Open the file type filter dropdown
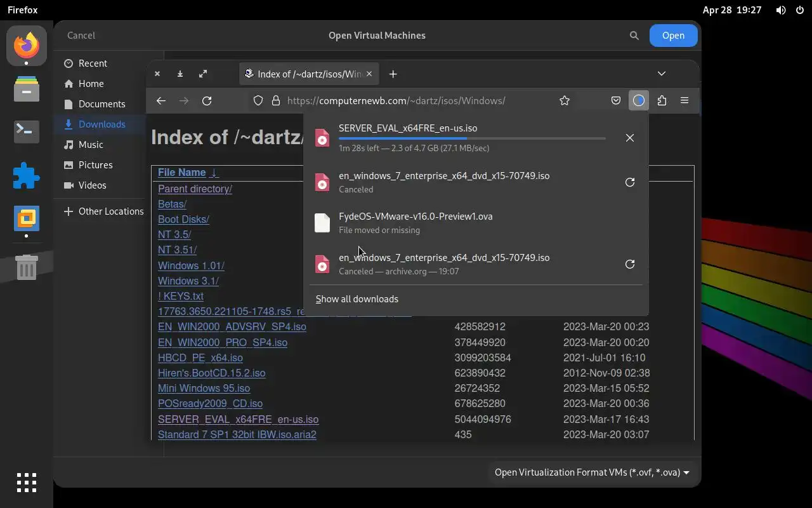 [592, 472]
